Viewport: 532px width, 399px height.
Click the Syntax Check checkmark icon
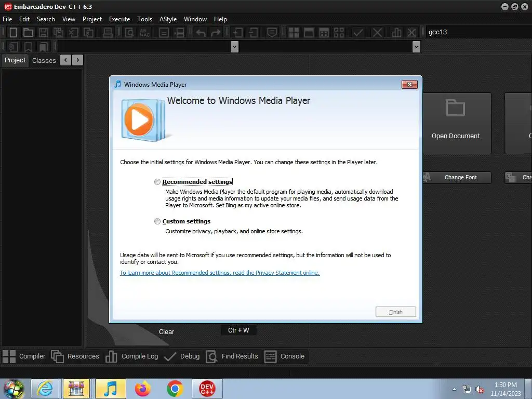[x=357, y=32]
